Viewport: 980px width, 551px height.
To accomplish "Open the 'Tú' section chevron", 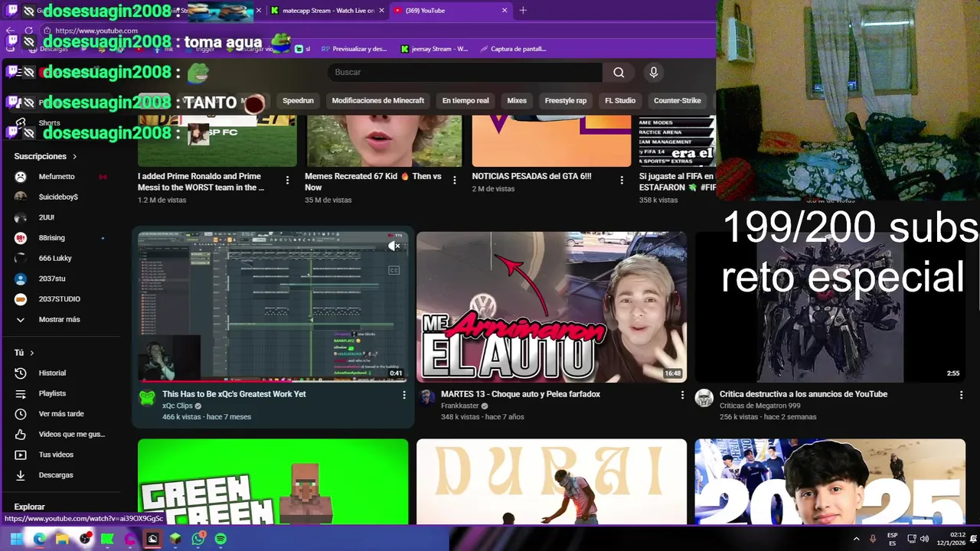I will pyautogui.click(x=31, y=353).
